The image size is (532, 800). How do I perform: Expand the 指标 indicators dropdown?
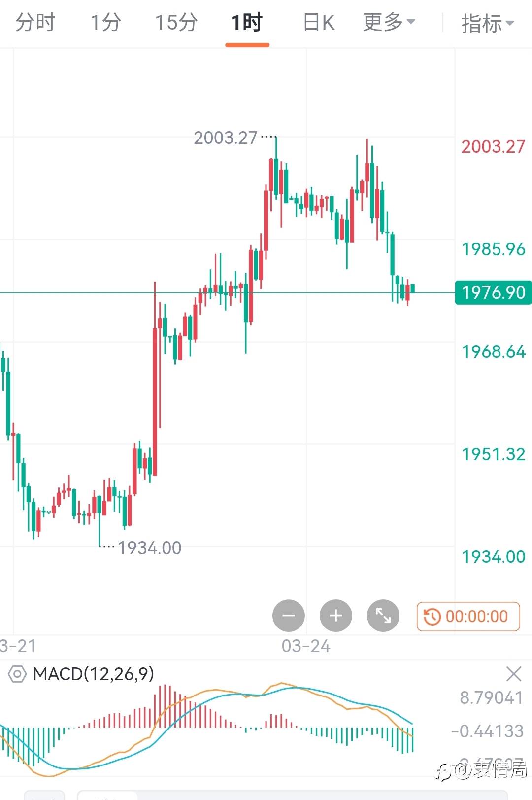487,23
